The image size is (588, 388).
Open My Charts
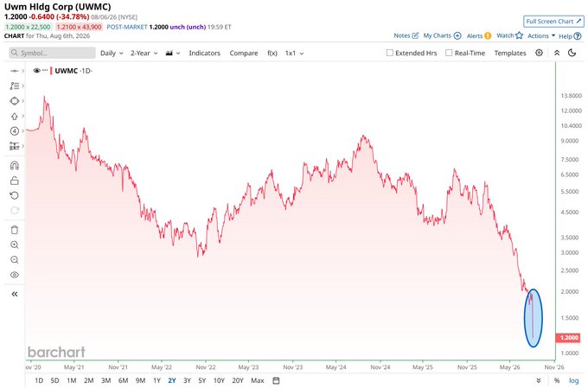(x=442, y=35)
